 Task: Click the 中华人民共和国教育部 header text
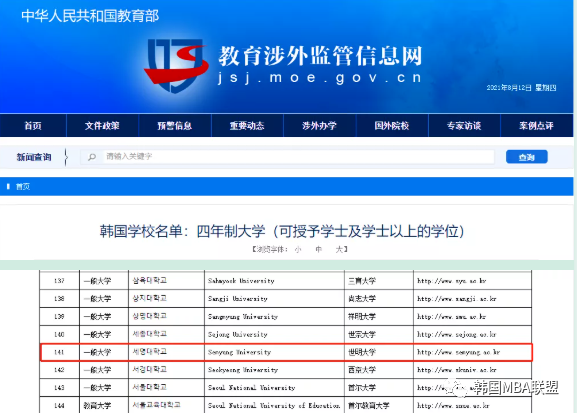click(90, 16)
